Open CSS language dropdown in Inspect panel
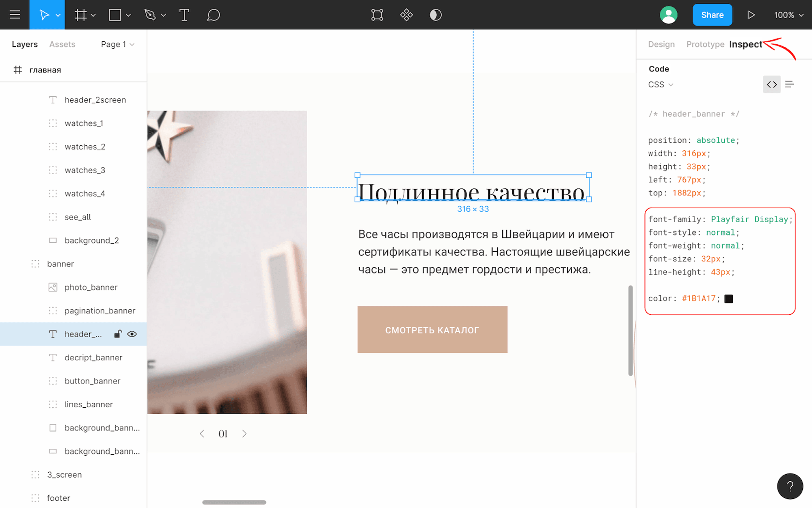This screenshot has width=812, height=508. [661, 84]
